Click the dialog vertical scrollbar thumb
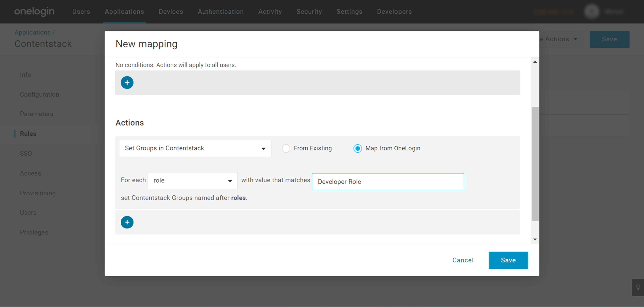 535,164
